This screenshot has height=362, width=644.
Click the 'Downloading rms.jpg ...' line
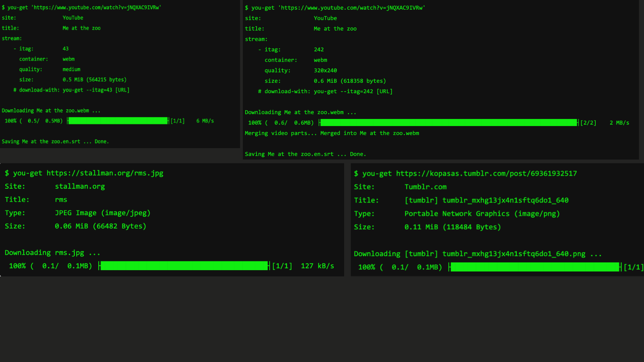point(52,253)
